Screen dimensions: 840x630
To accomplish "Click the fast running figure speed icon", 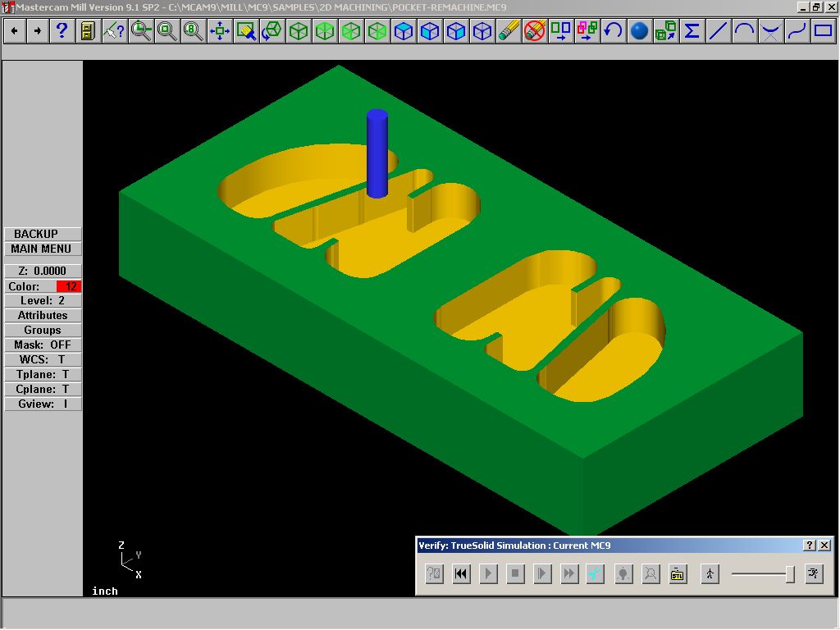I will click(x=814, y=573).
